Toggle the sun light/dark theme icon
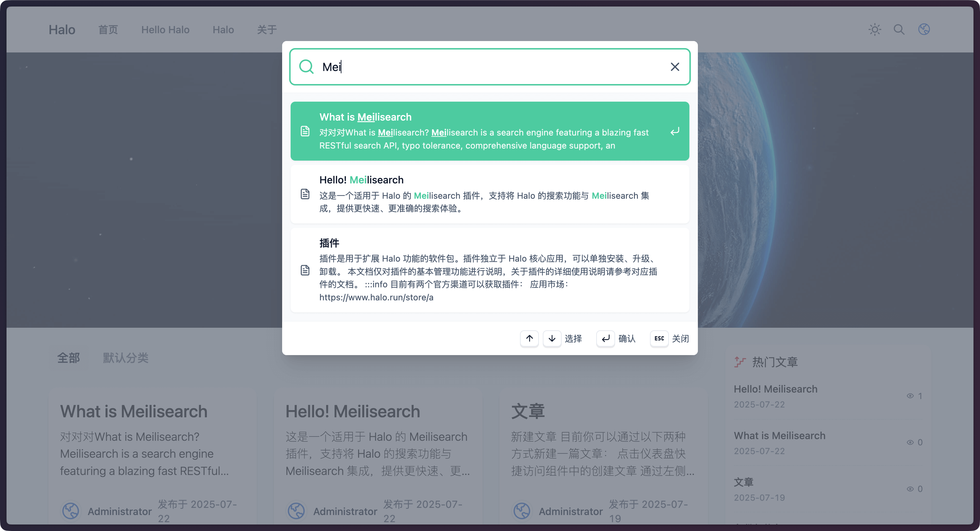 point(875,30)
